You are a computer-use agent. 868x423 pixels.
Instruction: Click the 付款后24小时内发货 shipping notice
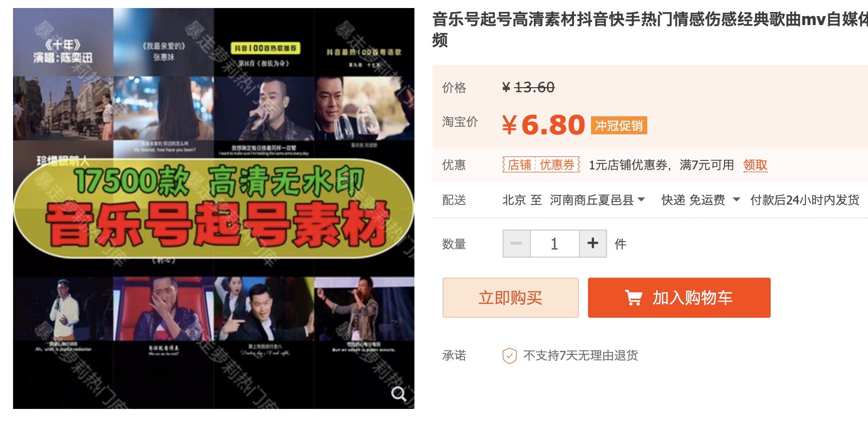(x=805, y=200)
